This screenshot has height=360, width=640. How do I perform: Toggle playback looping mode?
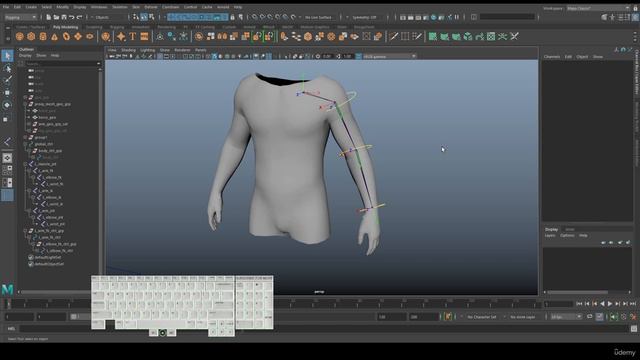coord(589,317)
